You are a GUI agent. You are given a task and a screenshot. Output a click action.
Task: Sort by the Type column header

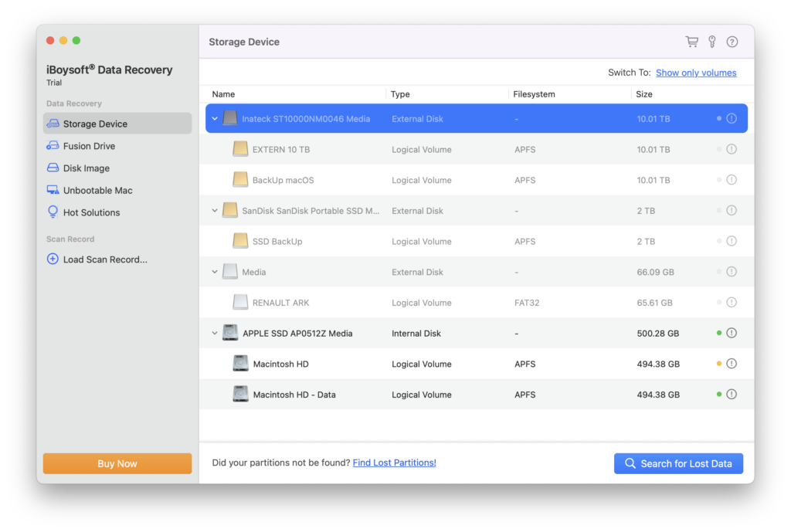(x=400, y=94)
